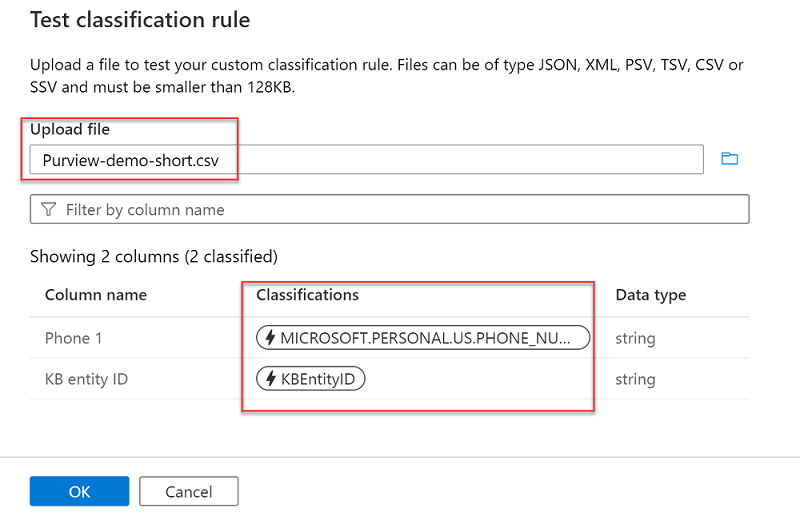Click the Column name header
This screenshot has height=516, width=800.
[96, 295]
